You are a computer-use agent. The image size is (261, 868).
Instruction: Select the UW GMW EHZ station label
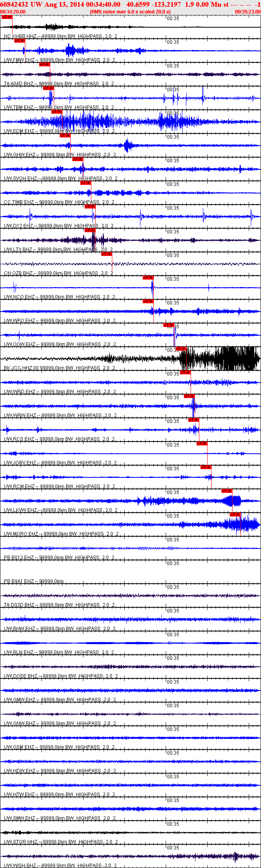[x=60, y=700]
